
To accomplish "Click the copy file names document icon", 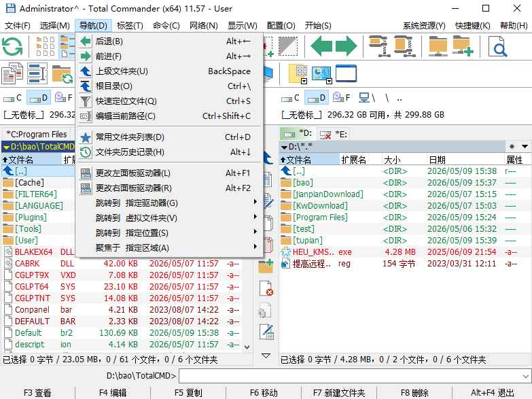I will tap(12, 73).
